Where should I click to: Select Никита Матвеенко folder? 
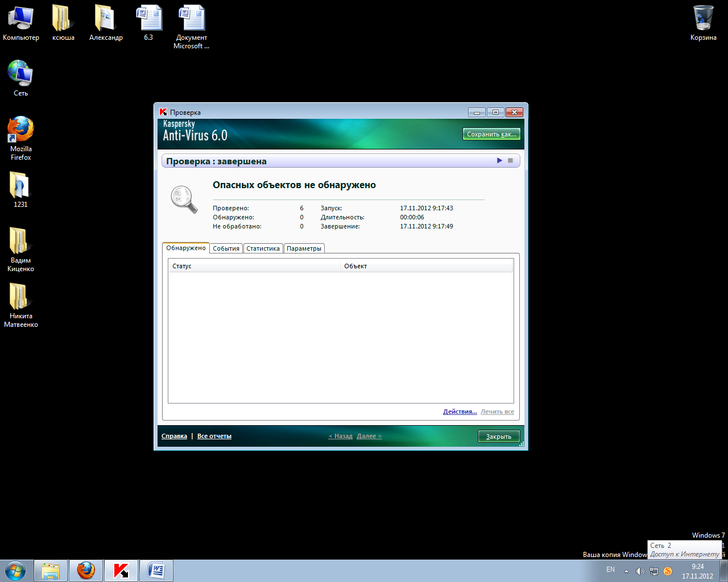pyautogui.click(x=20, y=305)
